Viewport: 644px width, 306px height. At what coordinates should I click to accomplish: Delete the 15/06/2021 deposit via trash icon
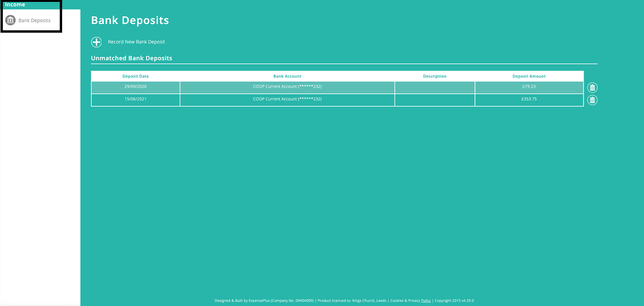click(x=592, y=100)
